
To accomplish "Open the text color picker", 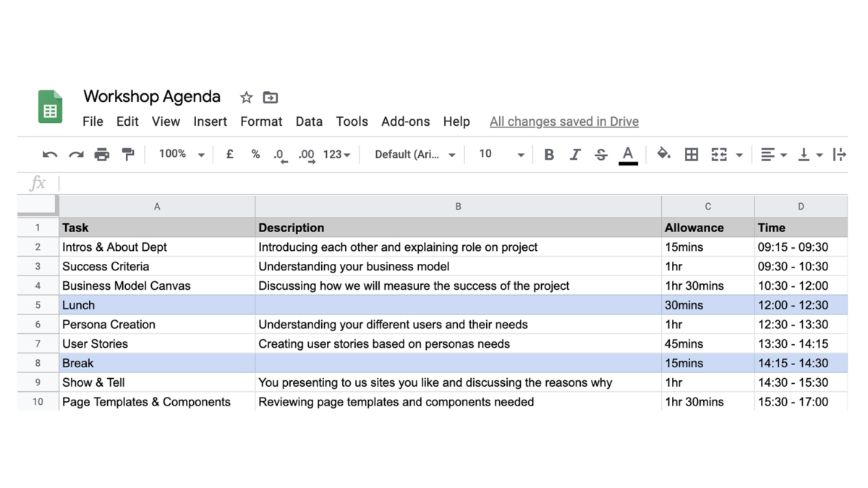I will coord(628,155).
